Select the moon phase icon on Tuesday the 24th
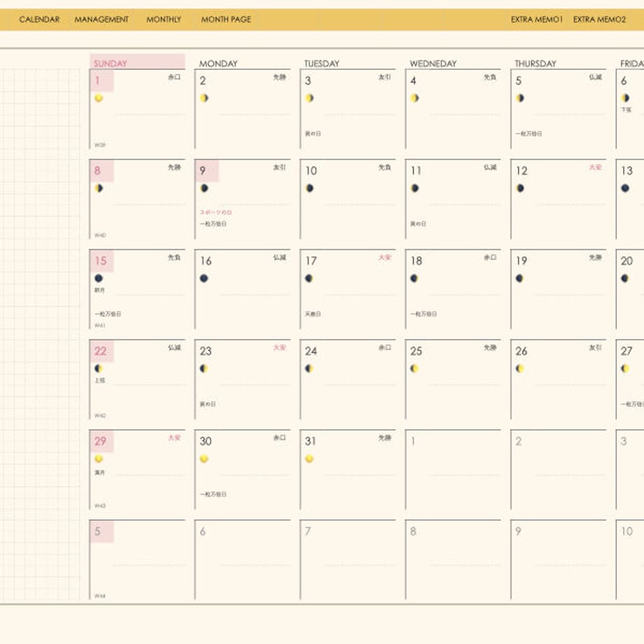 [309, 368]
